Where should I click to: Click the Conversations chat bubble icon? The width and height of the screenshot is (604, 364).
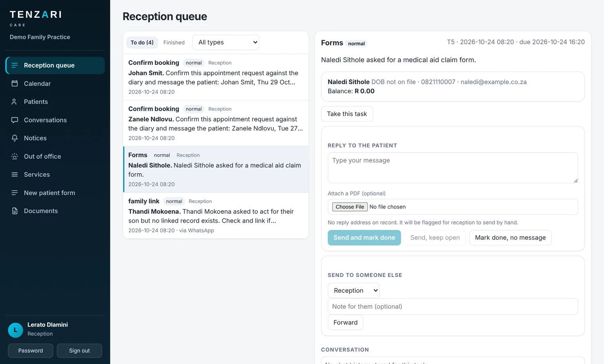(14, 120)
